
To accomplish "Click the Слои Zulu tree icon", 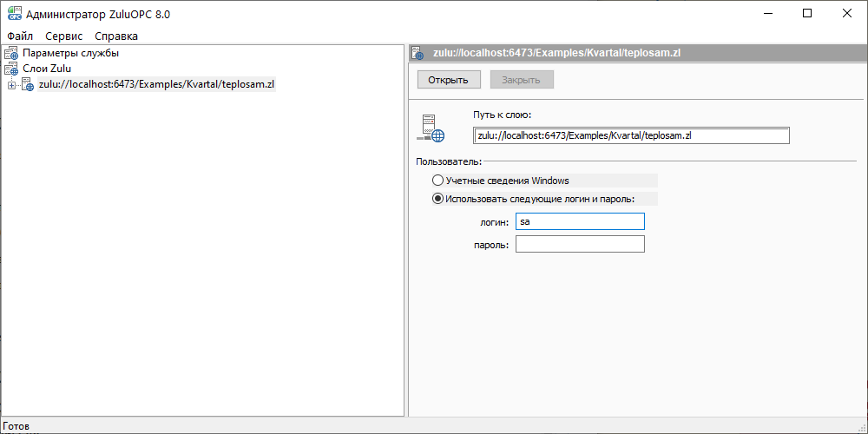I will tap(11, 69).
